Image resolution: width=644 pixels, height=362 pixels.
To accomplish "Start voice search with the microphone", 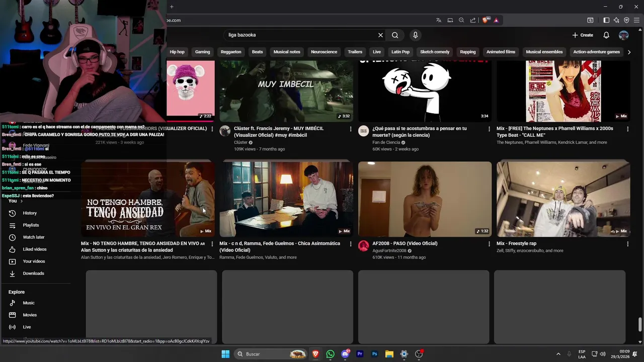I will (x=415, y=35).
